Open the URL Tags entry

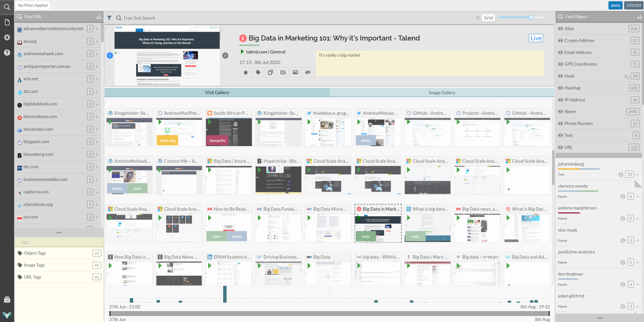59,277
